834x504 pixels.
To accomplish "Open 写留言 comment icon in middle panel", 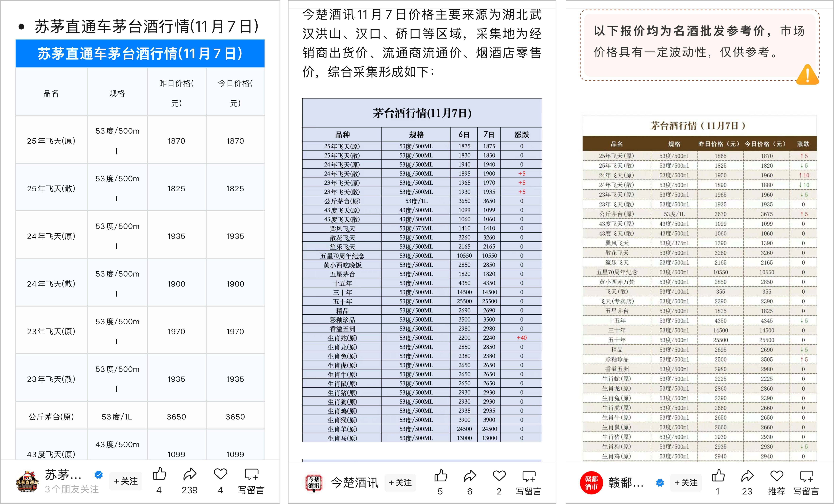I will (x=529, y=476).
